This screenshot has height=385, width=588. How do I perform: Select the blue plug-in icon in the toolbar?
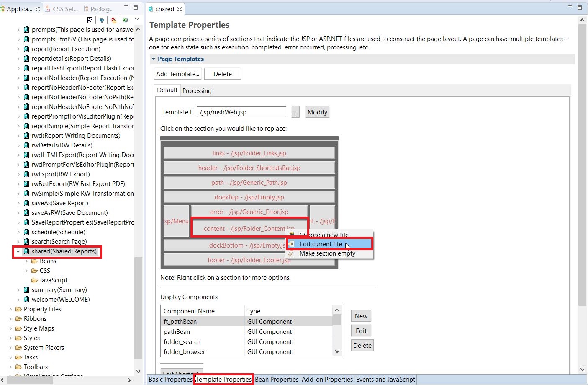[102, 20]
